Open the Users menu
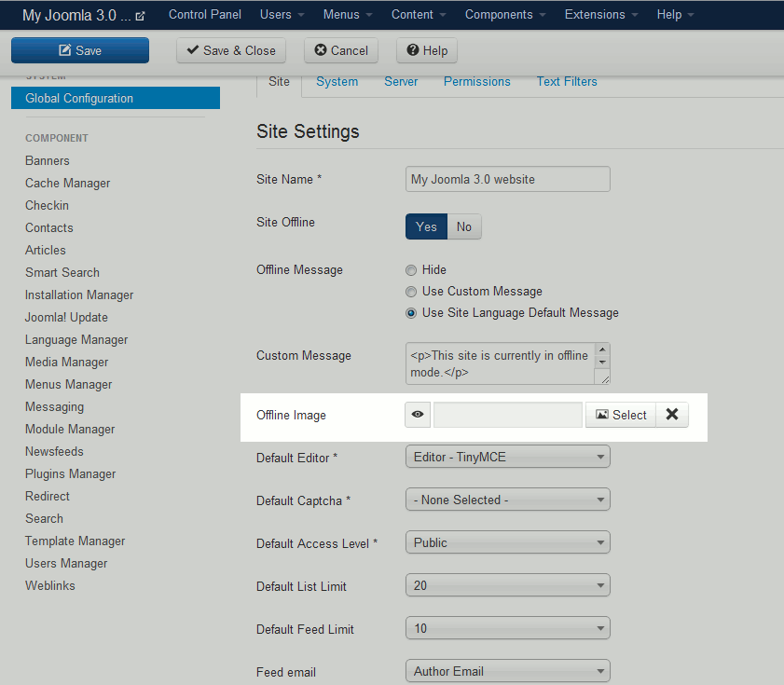 [282, 15]
